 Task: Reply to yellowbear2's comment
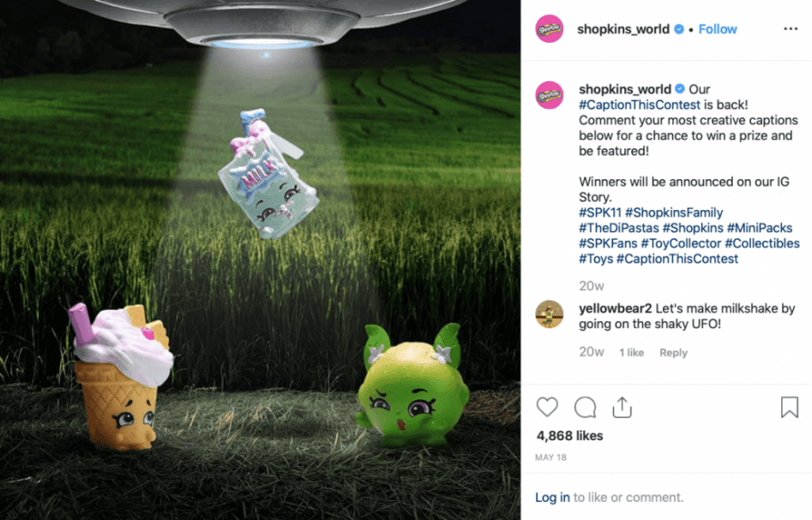[673, 353]
